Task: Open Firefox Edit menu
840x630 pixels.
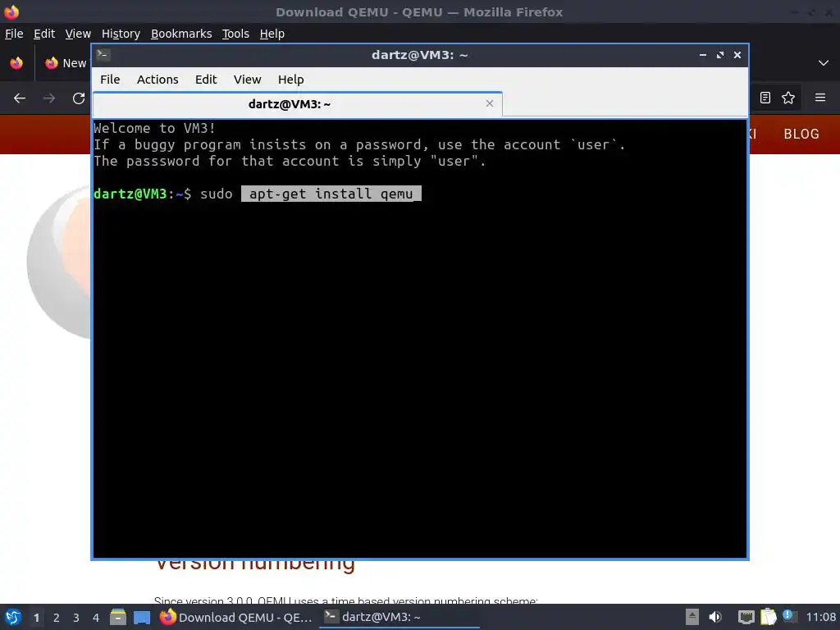Action: (44, 34)
